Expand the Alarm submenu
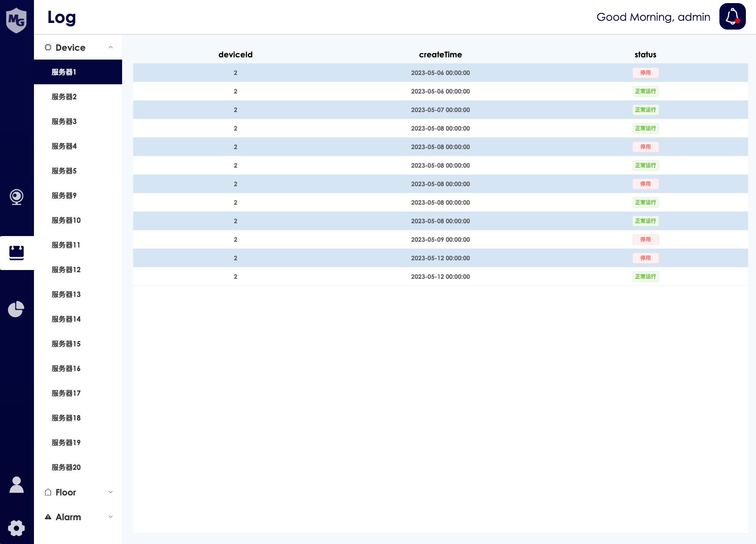 pyautogui.click(x=111, y=517)
